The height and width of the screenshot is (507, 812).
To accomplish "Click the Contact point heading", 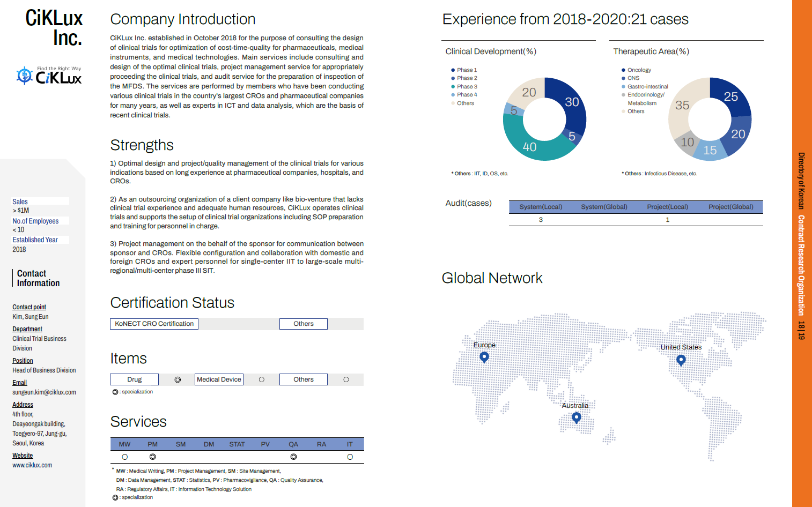I will coord(29,307).
